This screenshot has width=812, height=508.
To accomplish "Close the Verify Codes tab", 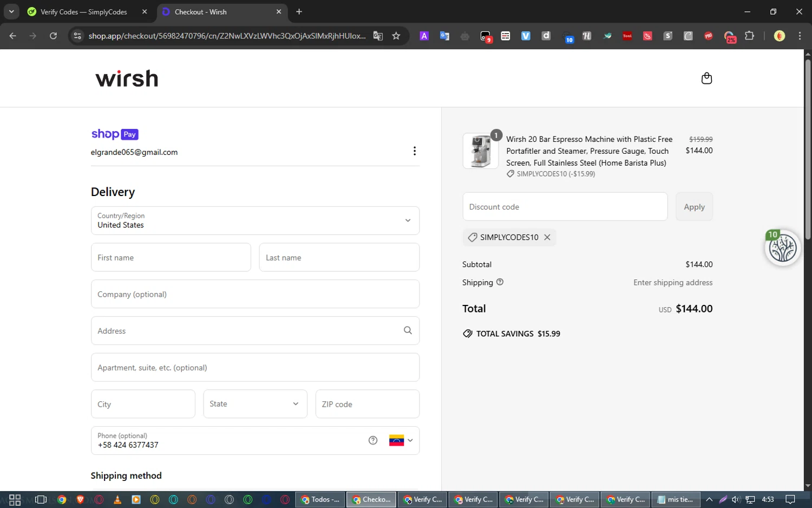I will (145, 12).
